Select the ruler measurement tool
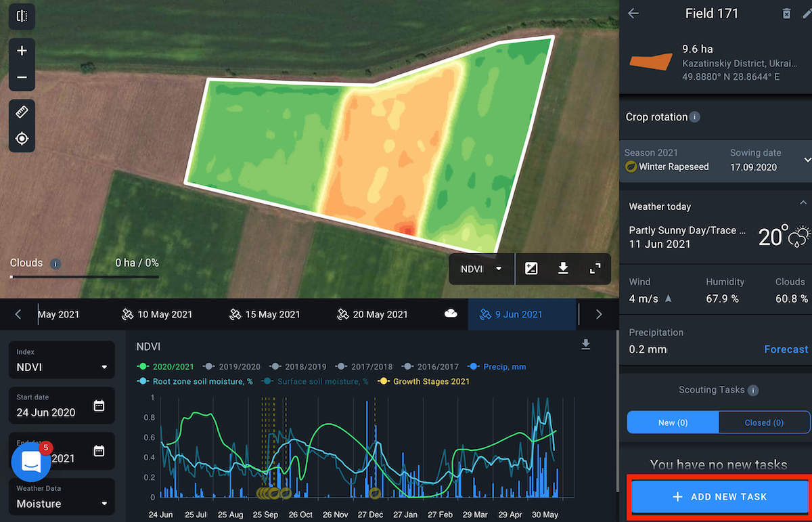This screenshot has width=812, height=522. click(x=22, y=111)
